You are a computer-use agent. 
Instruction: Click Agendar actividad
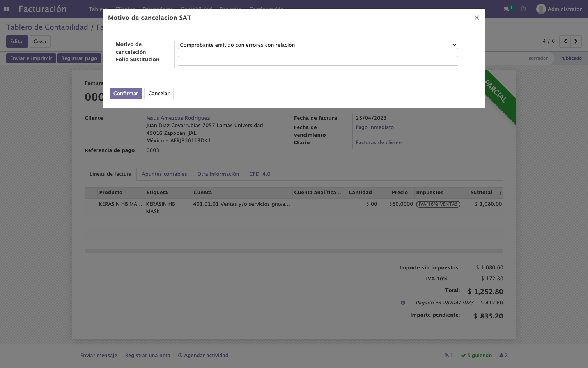pyautogui.click(x=203, y=355)
